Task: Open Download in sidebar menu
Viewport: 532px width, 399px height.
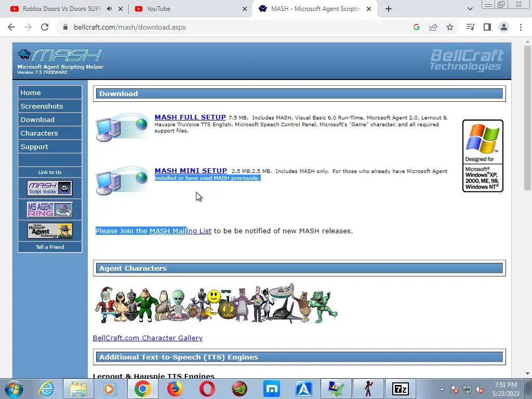Action: click(x=50, y=120)
